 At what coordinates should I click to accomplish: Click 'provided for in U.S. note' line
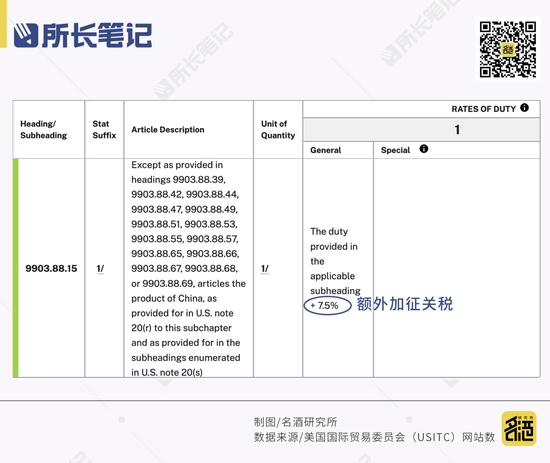pos(182,313)
